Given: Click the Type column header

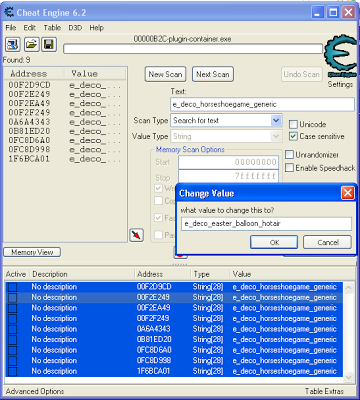Looking at the screenshot, I should 201,274.
